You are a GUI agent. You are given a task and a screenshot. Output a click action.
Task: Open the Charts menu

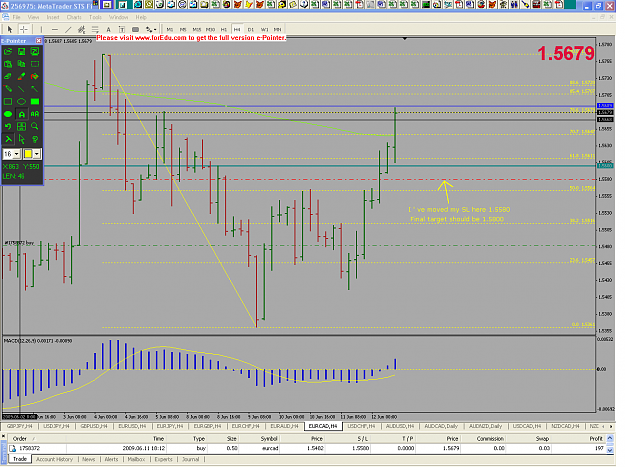click(x=74, y=17)
